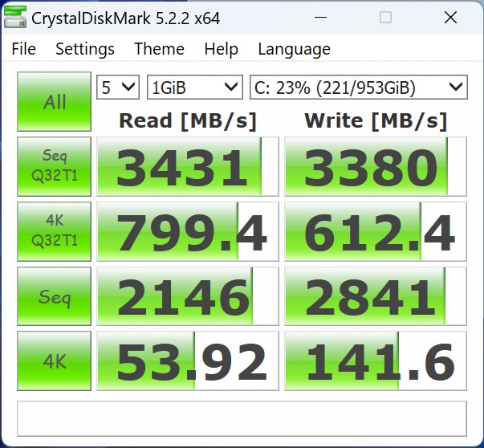Viewport: 484px width, 448px height.
Task: Close the CrystalDiskMark window
Action: [450, 18]
